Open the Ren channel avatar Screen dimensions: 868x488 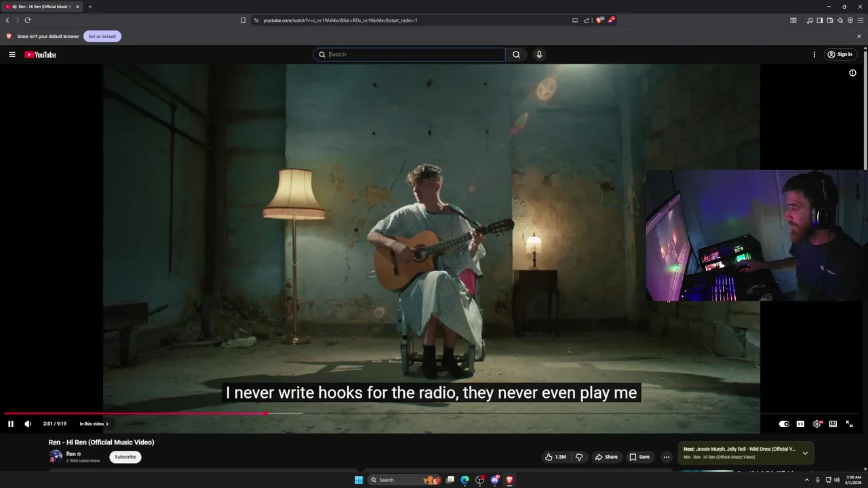56,457
